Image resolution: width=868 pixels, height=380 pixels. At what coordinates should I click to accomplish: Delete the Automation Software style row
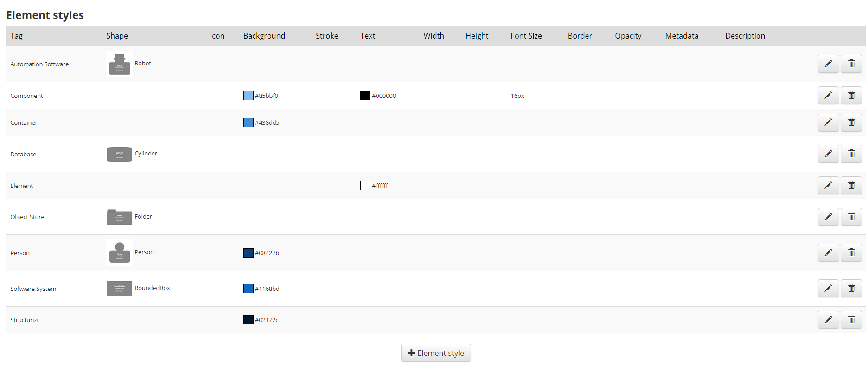851,64
